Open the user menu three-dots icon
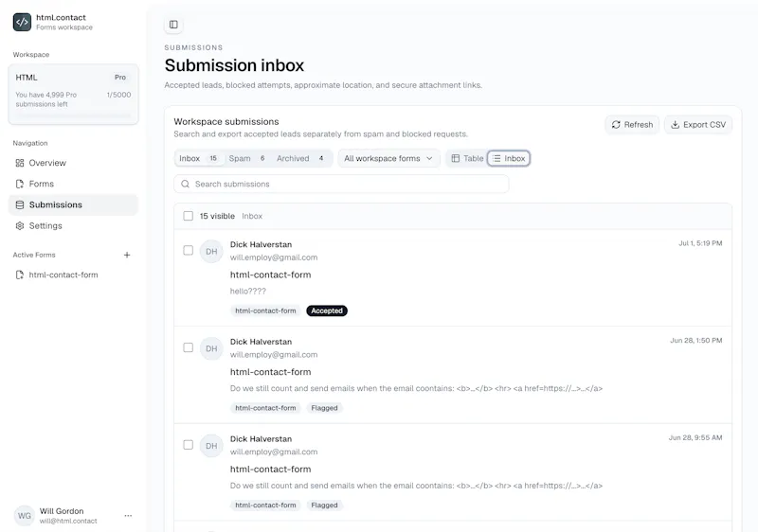Screen dimensions: 758x532 click(128, 516)
